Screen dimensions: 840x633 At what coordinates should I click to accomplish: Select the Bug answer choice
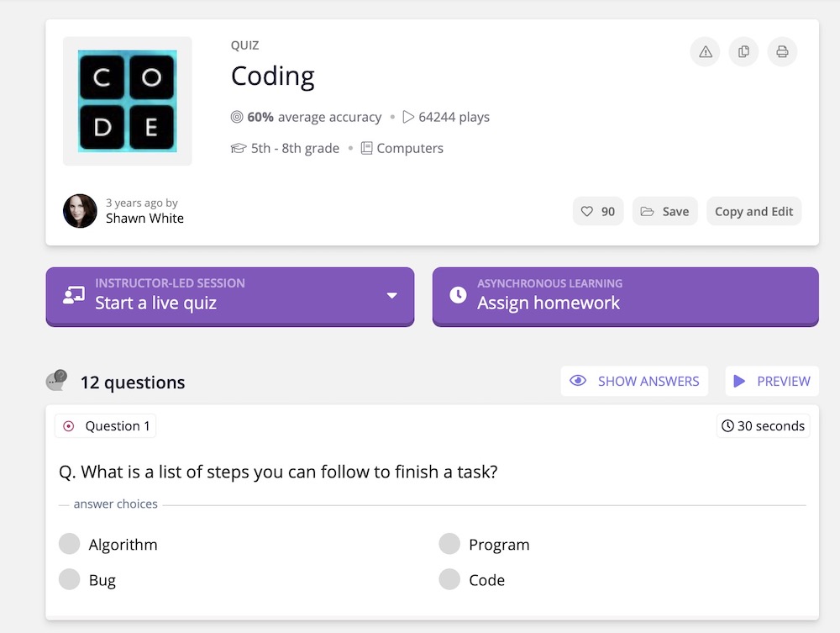coord(70,579)
